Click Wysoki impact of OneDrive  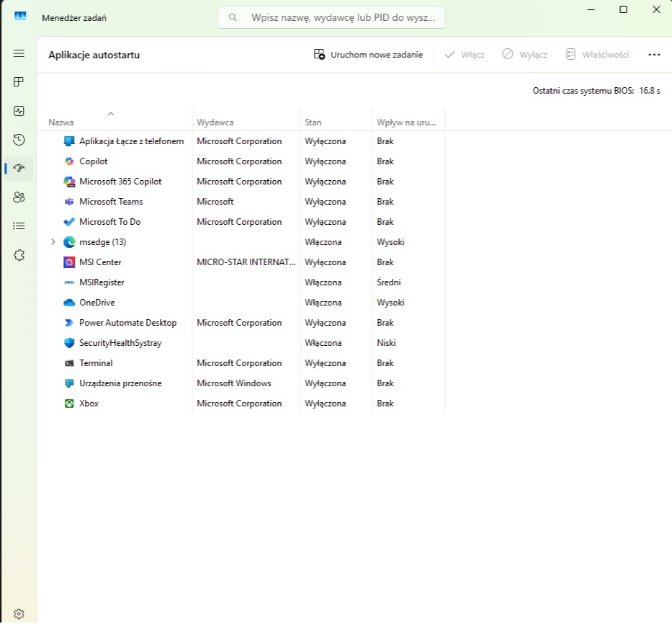(x=390, y=303)
